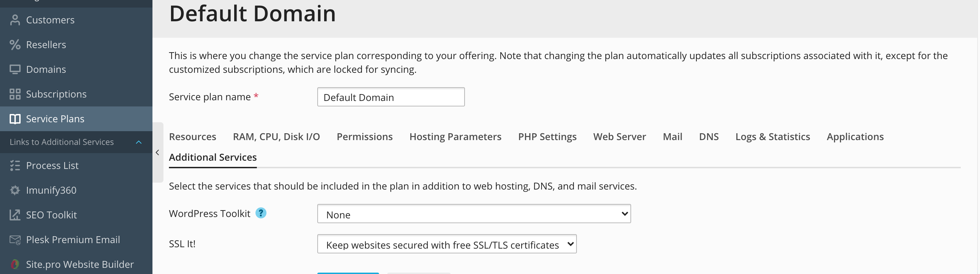Click the Resellers percent icon

click(x=15, y=45)
